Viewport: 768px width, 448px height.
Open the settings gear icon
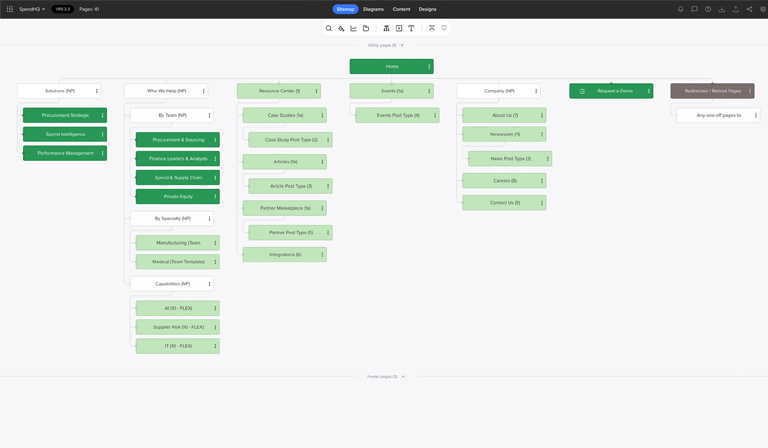[x=763, y=9]
